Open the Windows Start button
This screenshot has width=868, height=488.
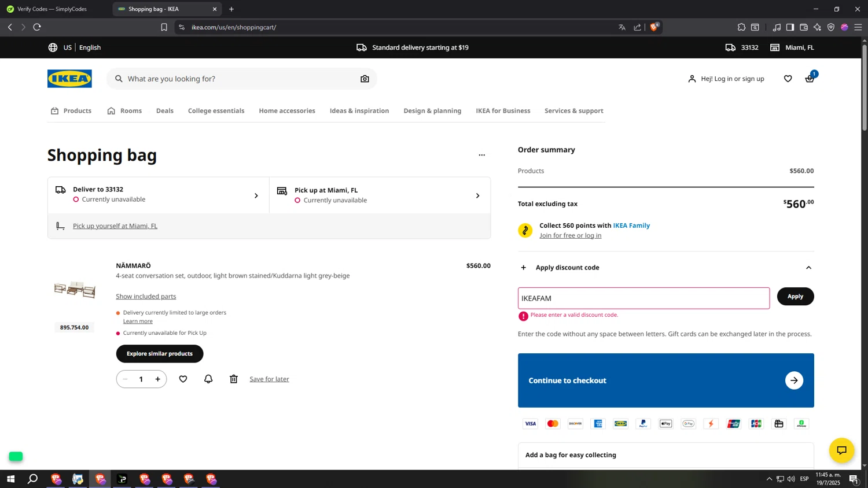pyautogui.click(x=10, y=479)
